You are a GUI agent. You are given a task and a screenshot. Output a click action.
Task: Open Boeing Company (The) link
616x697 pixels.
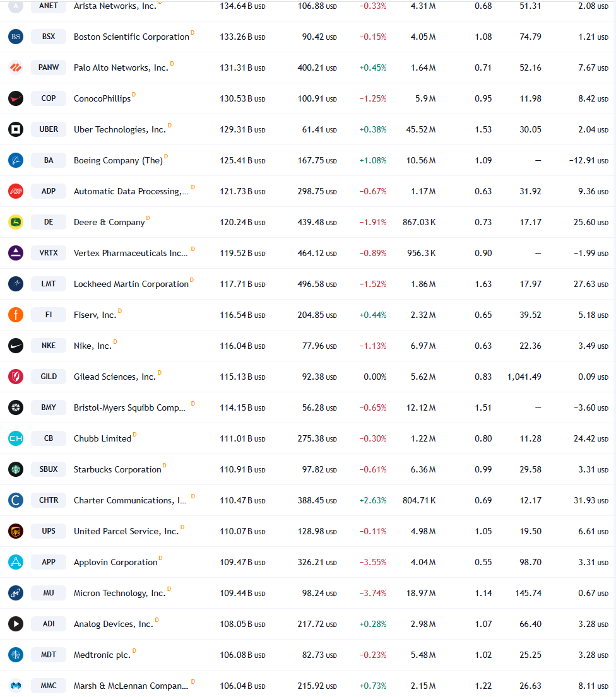tap(118, 160)
